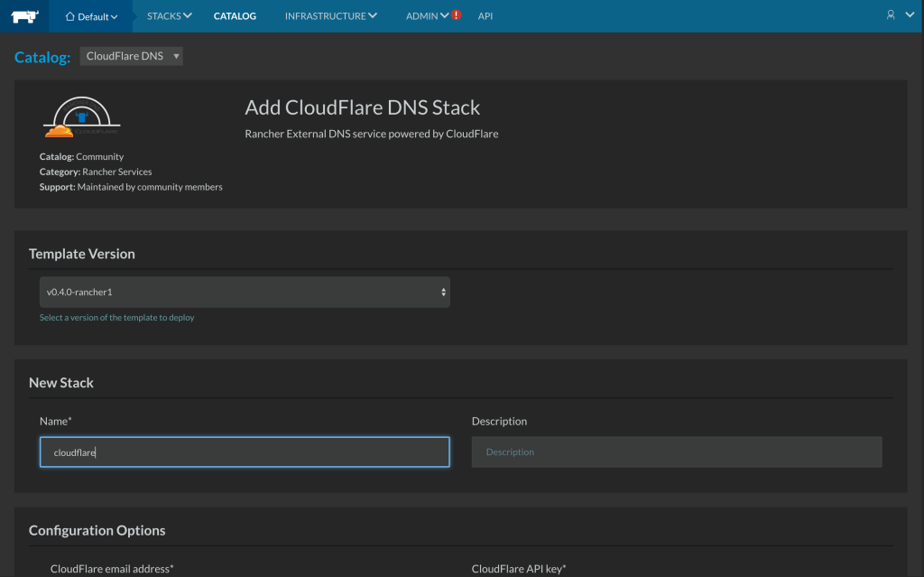
Task: Open the CloudFlare DNS catalog selector
Action: 132,57
